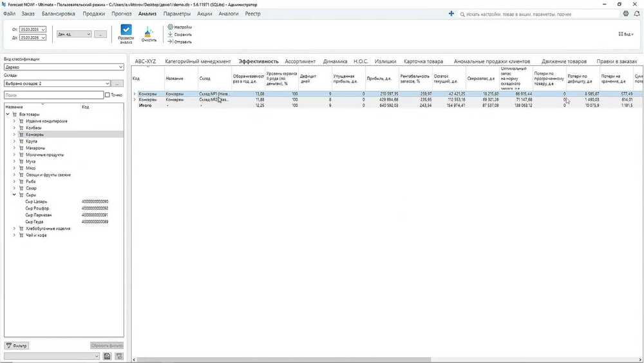Expand the Хлебобулочные изделия node
The width and height of the screenshot is (644, 363).
click(x=14, y=228)
